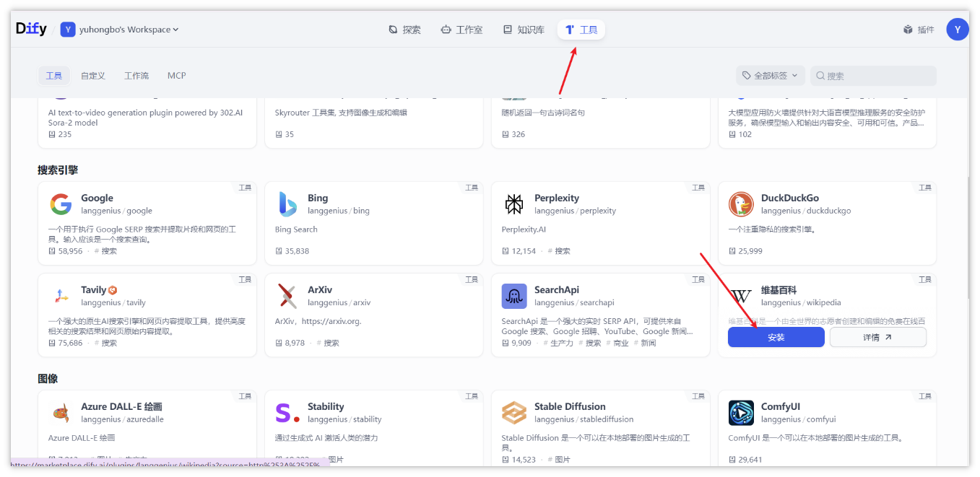
Task: Open the ArXiv card title
Action: [320, 289]
